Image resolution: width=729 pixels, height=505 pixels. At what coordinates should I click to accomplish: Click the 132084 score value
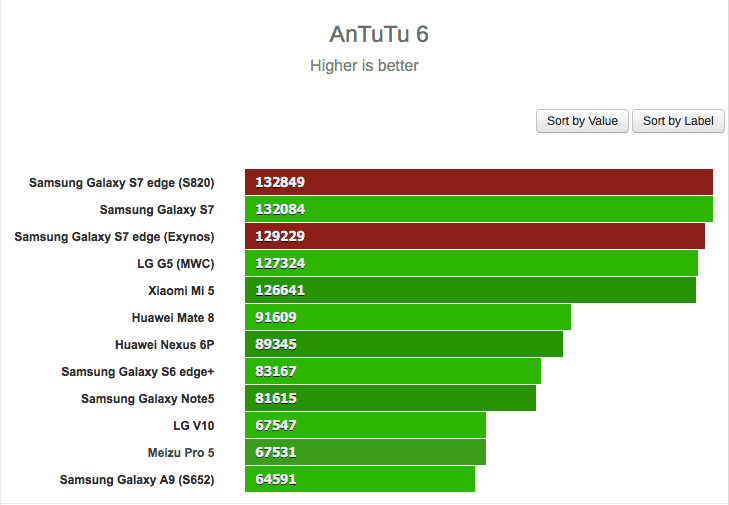coord(280,209)
